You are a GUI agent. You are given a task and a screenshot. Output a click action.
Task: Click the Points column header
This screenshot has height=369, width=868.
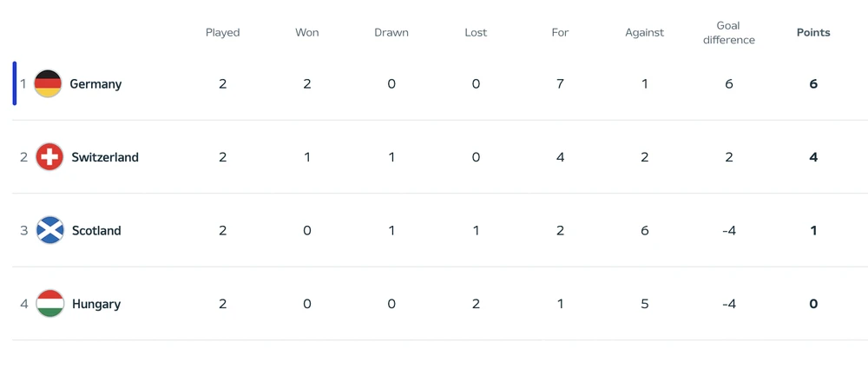[x=813, y=33]
